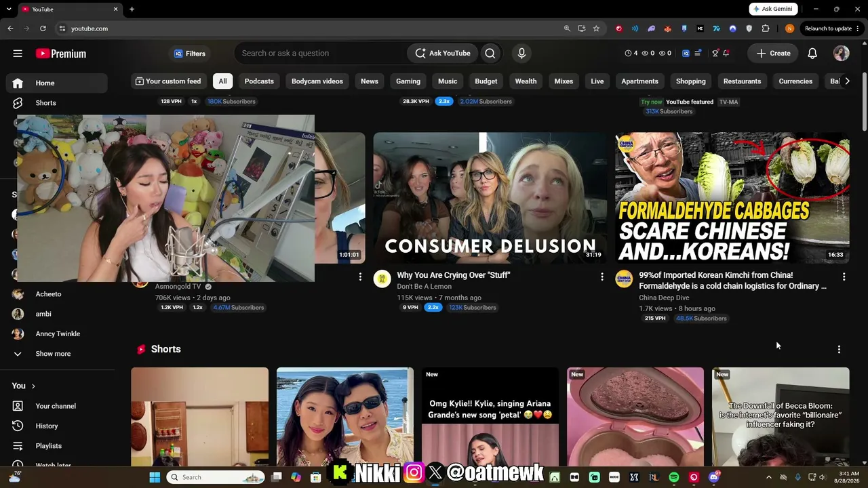
Task: Open the YouTube notifications bell
Action: coord(812,54)
